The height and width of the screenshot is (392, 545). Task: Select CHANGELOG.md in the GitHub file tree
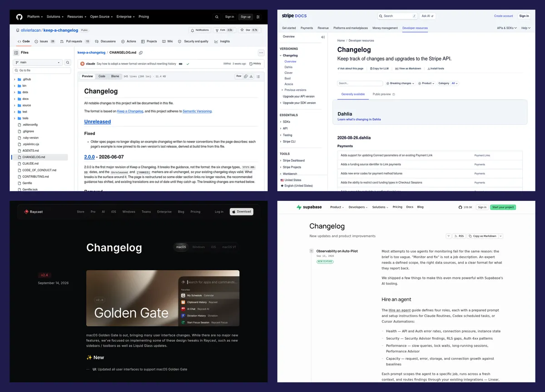pyautogui.click(x=40, y=157)
